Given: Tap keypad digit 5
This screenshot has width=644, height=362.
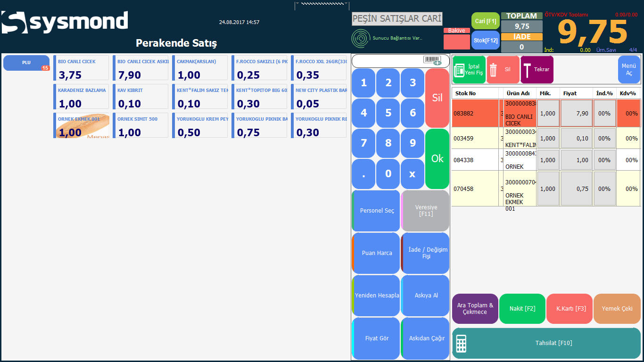Looking at the screenshot, I should pos(388,113).
